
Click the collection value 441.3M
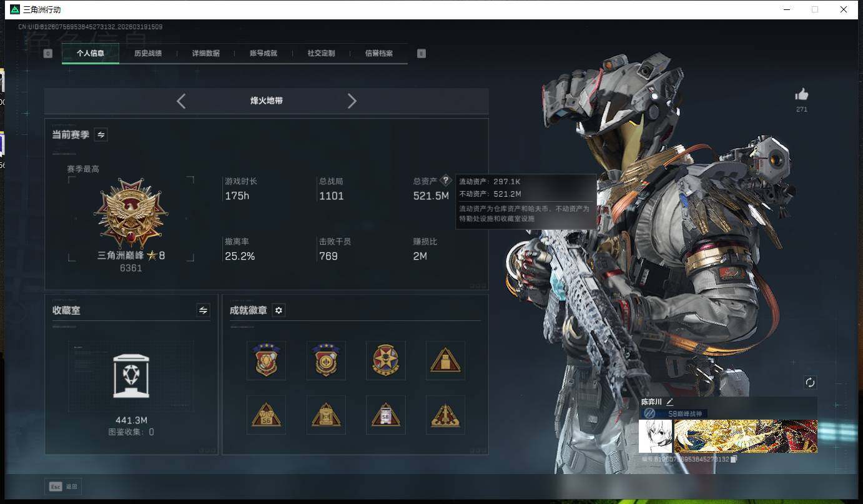pyautogui.click(x=131, y=420)
